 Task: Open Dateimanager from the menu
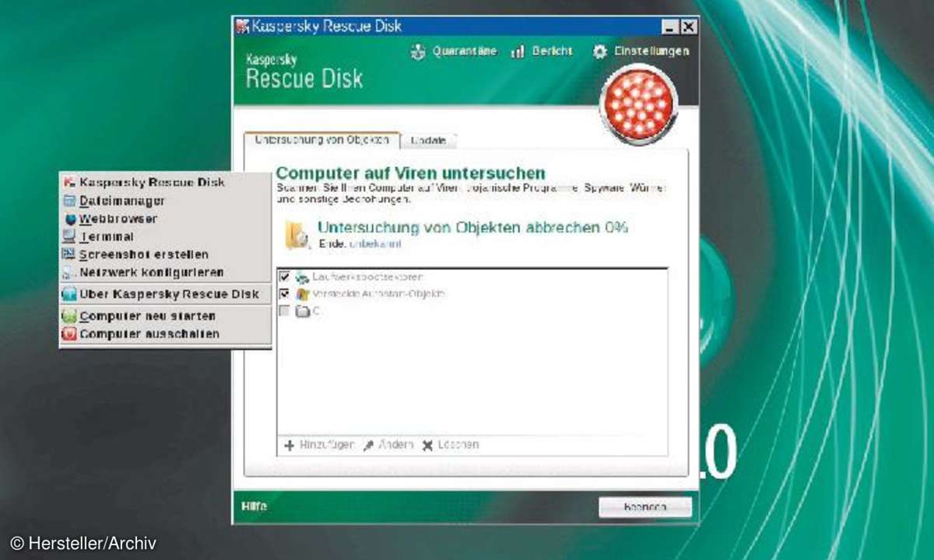[x=121, y=201]
